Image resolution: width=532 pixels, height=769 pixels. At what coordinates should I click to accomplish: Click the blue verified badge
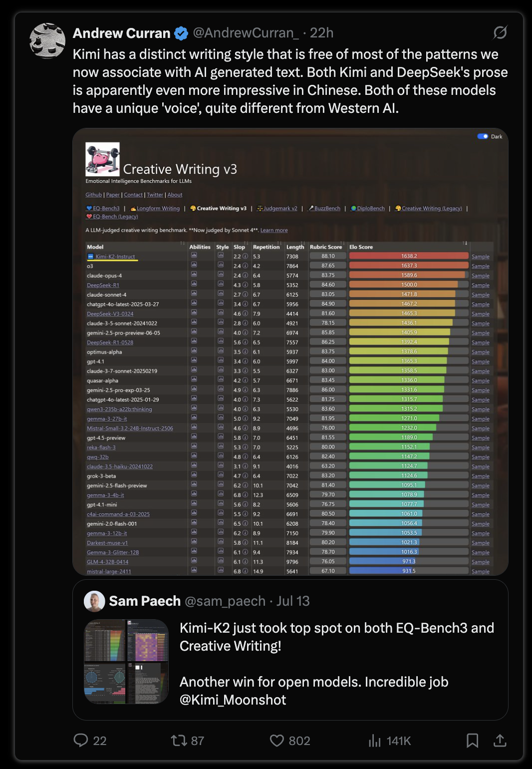click(x=181, y=33)
